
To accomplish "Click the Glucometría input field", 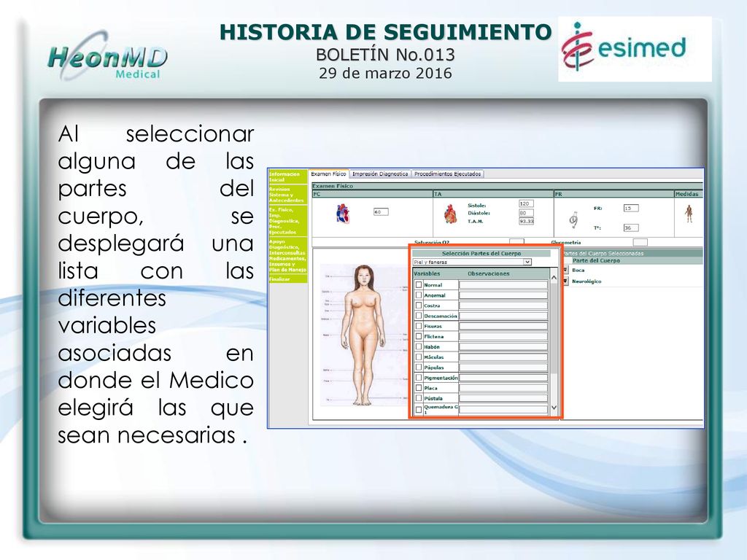I will (x=640, y=242).
